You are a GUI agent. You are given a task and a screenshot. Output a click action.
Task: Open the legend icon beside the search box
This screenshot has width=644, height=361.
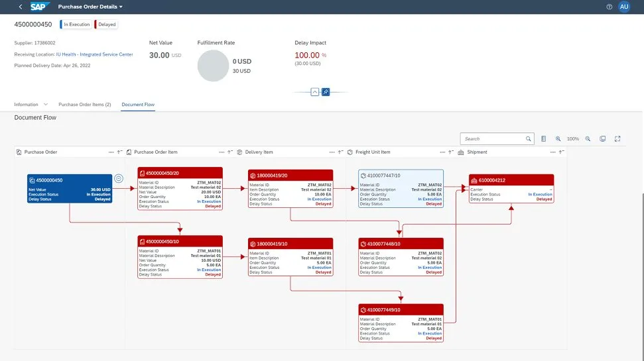click(x=544, y=139)
